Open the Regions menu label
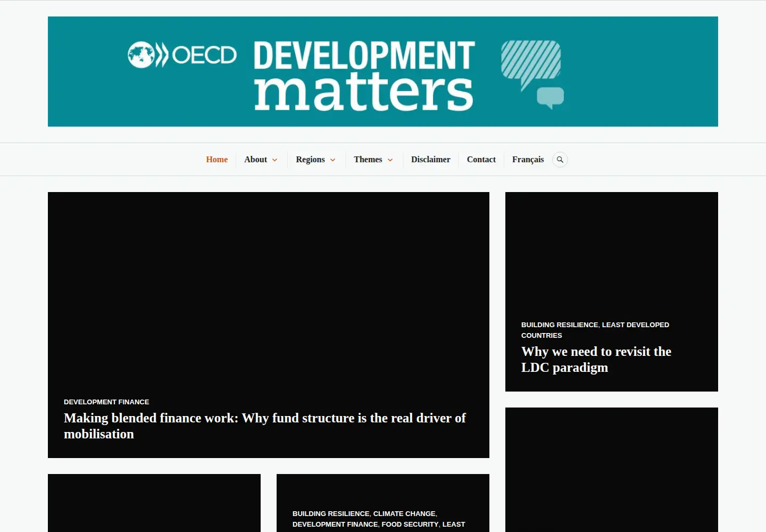The width and height of the screenshot is (766, 532). (311, 160)
